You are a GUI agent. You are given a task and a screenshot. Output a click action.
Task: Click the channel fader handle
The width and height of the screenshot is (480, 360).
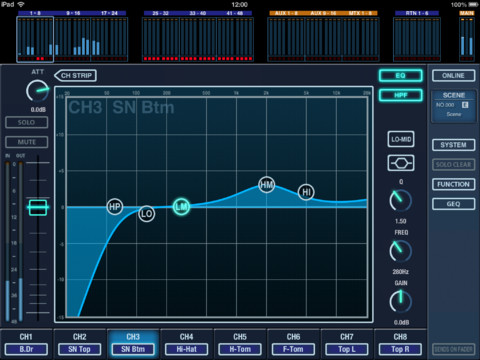[x=38, y=207]
